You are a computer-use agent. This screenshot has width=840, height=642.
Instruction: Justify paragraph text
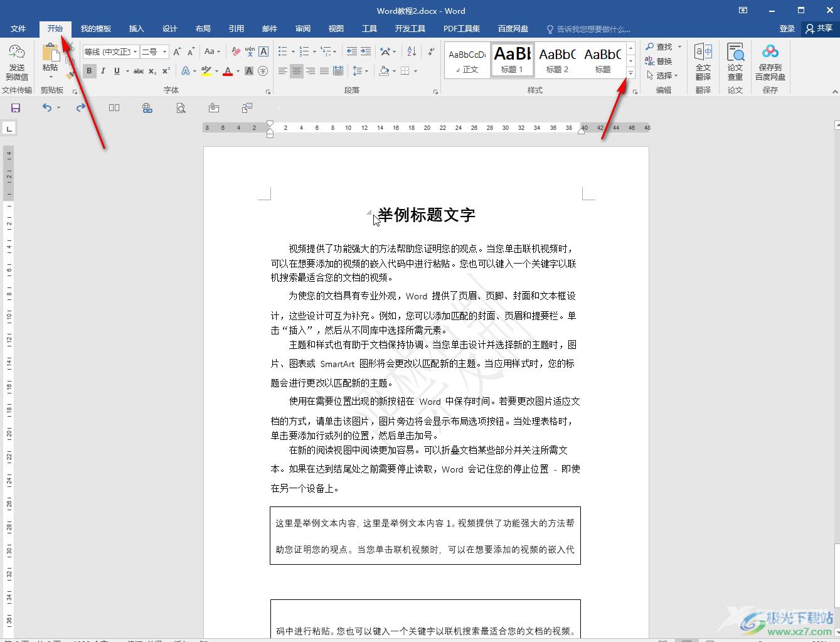click(x=324, y=71)
